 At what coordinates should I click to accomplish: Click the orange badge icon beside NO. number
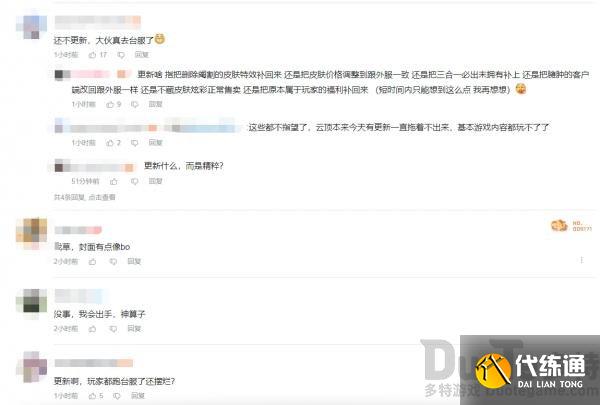click(559, 225)
